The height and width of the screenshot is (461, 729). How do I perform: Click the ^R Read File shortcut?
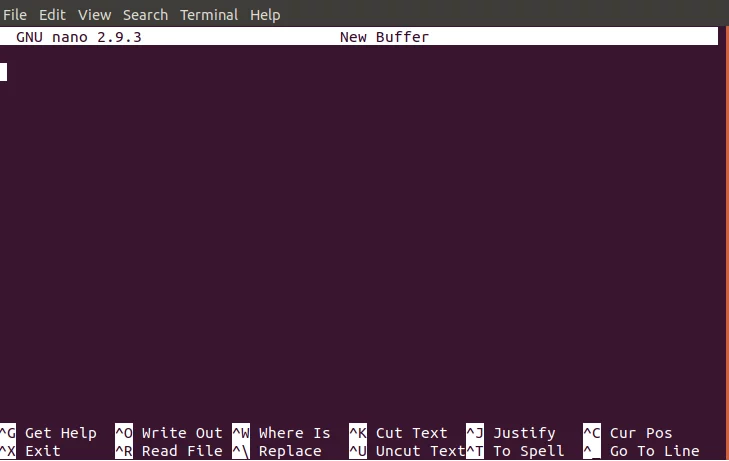[169, 451]
